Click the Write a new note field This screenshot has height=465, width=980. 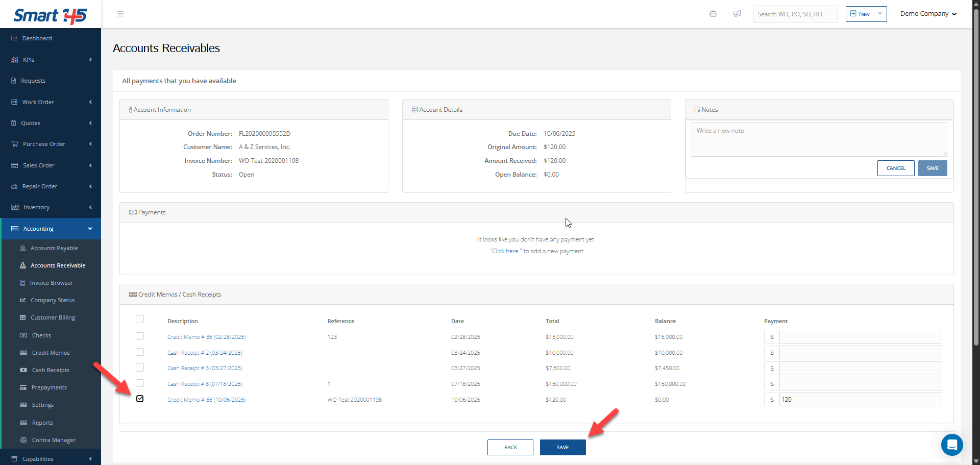coord(819,139)
